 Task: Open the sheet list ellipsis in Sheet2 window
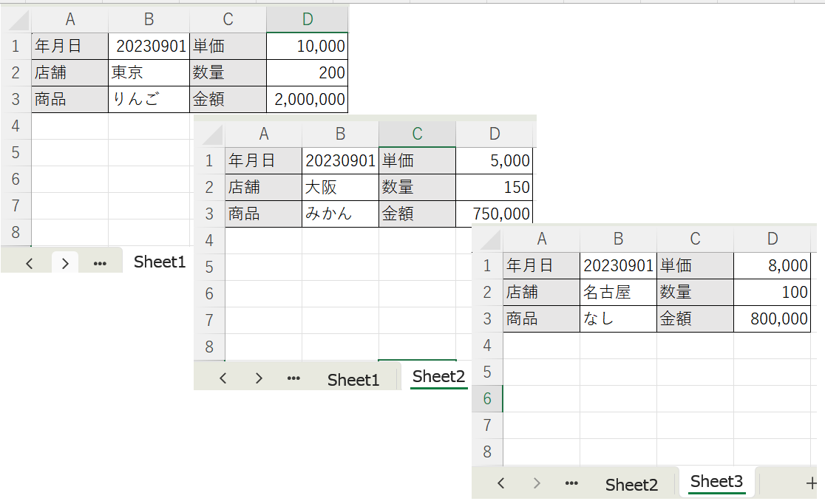coord(293,378)
